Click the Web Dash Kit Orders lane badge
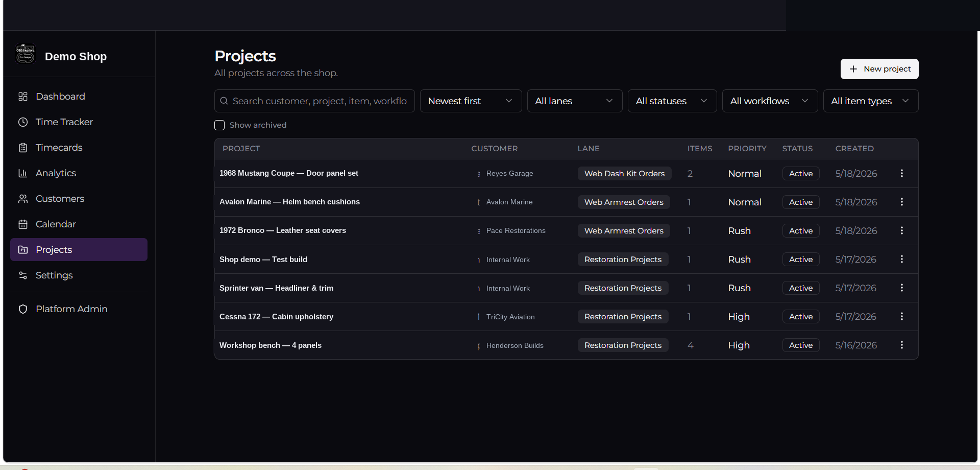The width and height of the screenshot is (980, 470). pyautogui.click(x=624, y=174)
